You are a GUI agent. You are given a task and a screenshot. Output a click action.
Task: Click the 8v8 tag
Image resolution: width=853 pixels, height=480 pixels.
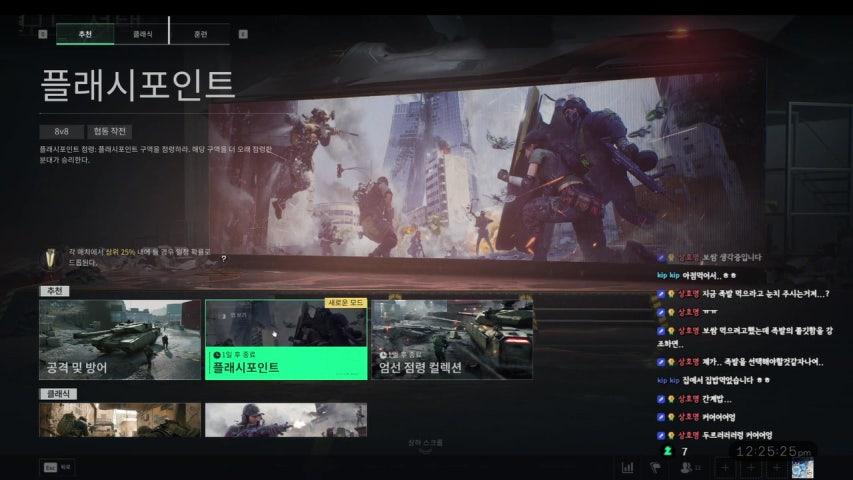(61, 132)
